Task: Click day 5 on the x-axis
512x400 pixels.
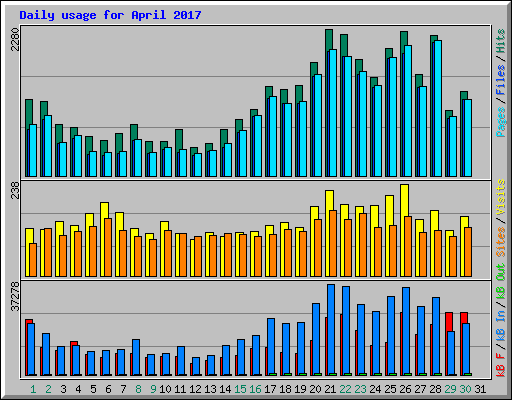Action: [93, 389]
